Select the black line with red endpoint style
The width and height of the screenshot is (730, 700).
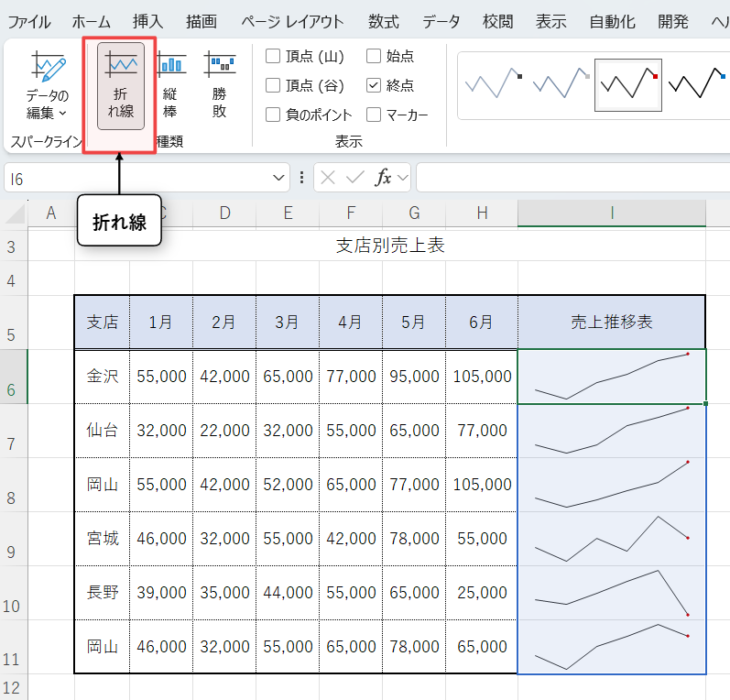(627, 85)
